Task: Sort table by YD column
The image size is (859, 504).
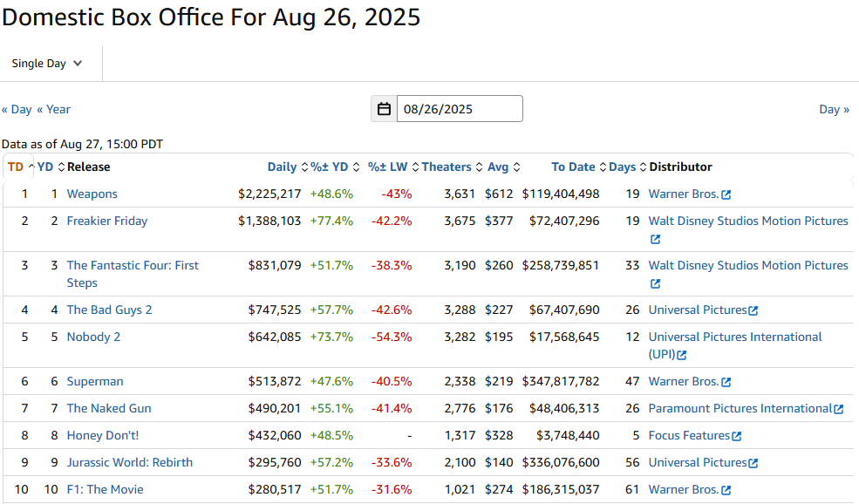Action: pos(51,167)
